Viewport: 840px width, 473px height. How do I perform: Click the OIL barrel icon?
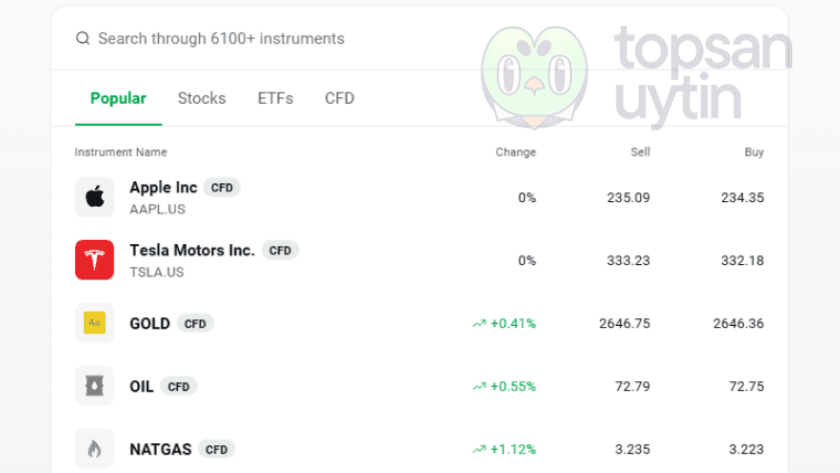(95, 386)
